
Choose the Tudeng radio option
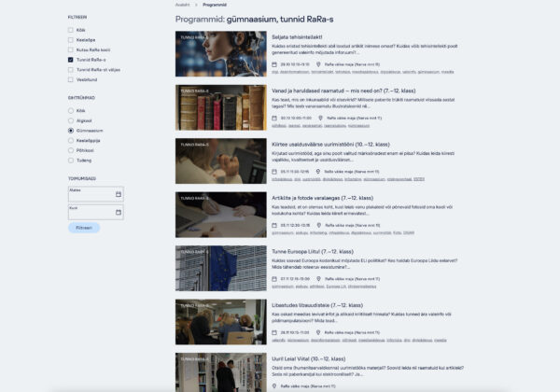point(71,160)
